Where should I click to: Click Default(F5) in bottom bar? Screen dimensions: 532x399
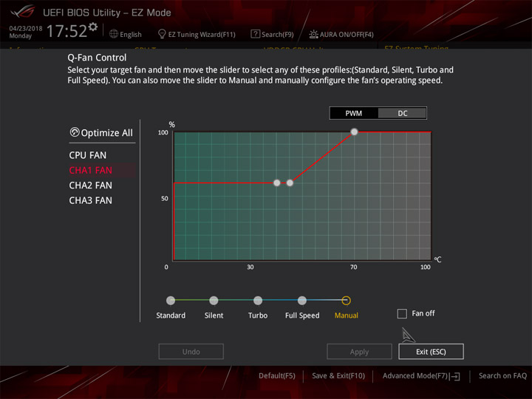click(277, 376)
